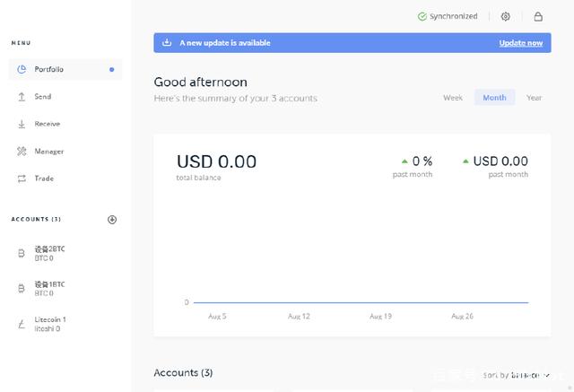Viewport: 574px width, 392px height.
Task: Click the Send arrow icon in sidebar
Action: click(x=22, y=97)
